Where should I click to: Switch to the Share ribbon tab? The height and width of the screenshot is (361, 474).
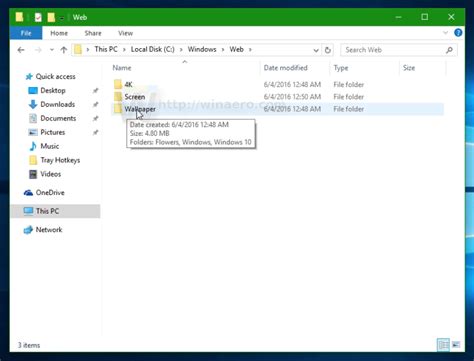pyautogui.click(x=93, y=33)
